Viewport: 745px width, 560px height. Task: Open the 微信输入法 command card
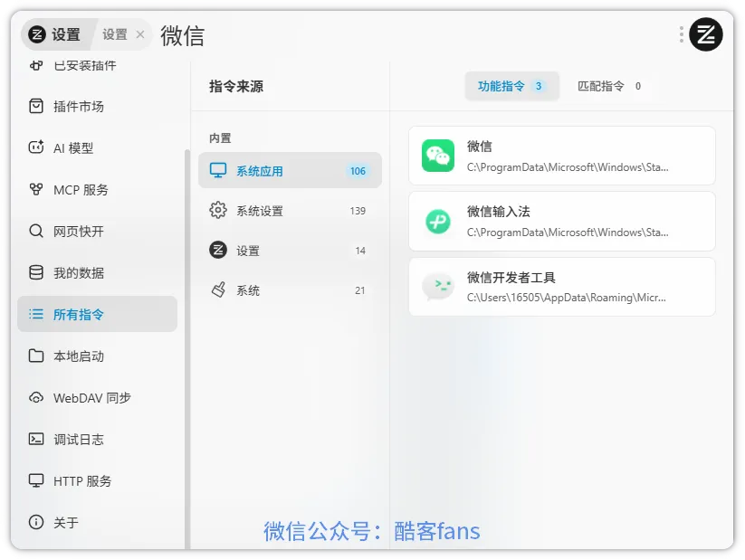tap(562, 222)
